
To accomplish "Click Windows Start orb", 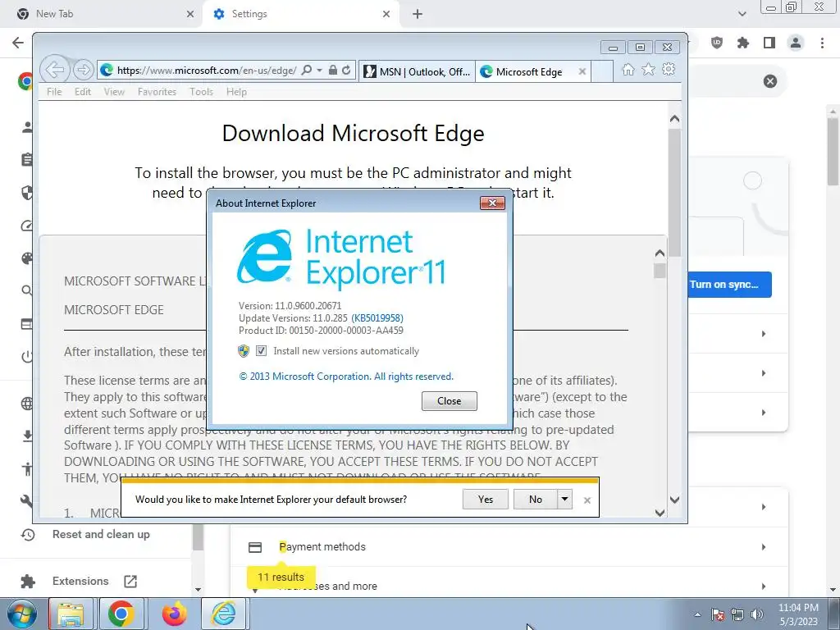I will [22, 614].
